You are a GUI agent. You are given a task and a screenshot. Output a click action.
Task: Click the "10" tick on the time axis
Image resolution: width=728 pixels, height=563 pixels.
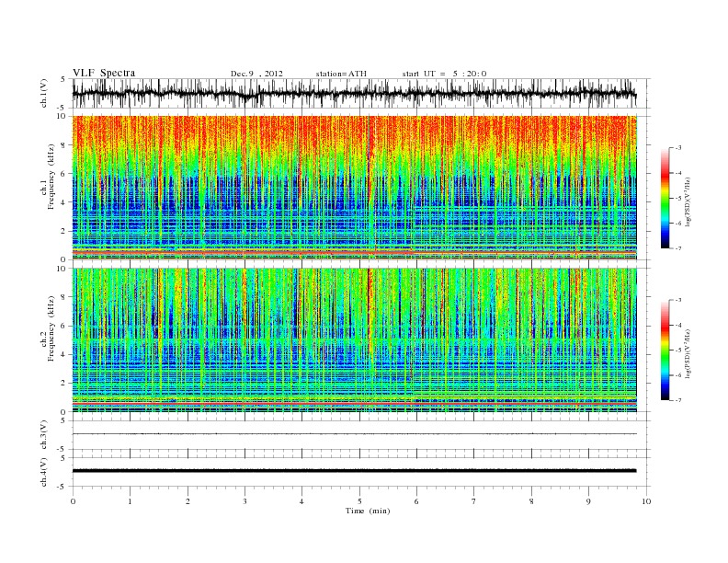coord(646,501)
